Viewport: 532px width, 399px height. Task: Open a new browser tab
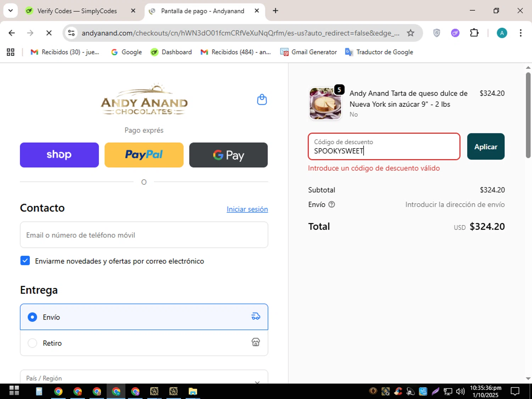pos(276,11)
